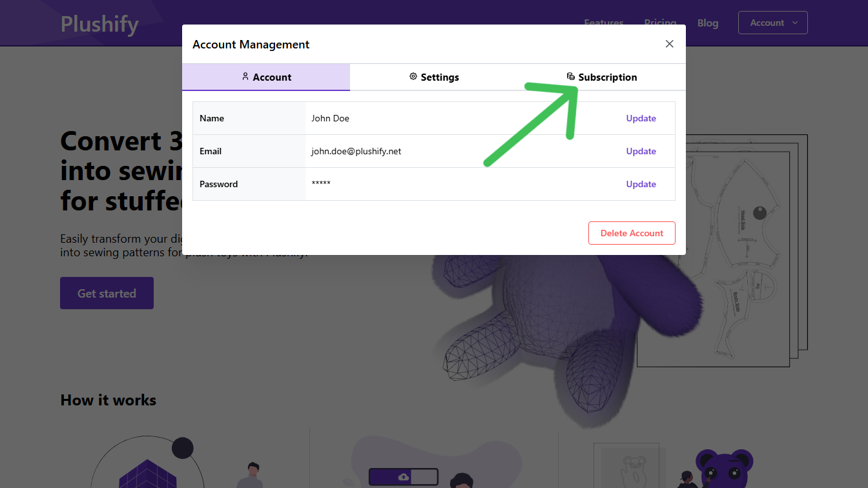
Task: Click the gear icon on the Settings tab
Action: 413,76
